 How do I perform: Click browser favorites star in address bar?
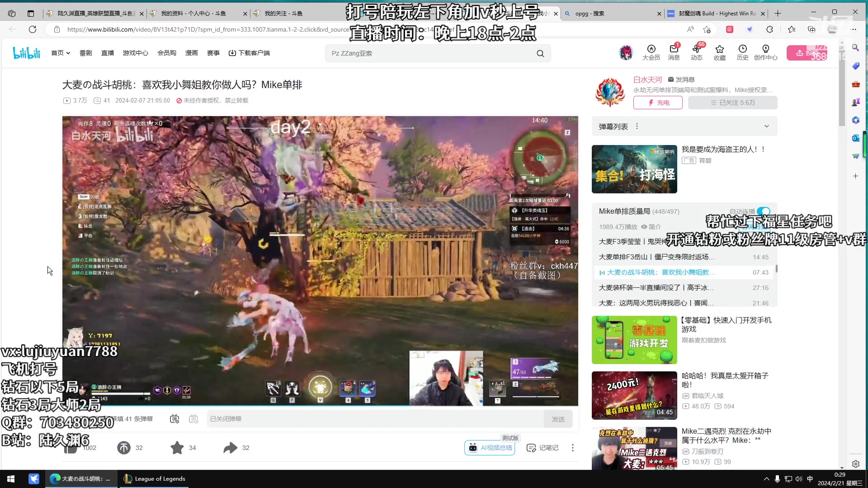pyautogui.click(x=707, y=29)
